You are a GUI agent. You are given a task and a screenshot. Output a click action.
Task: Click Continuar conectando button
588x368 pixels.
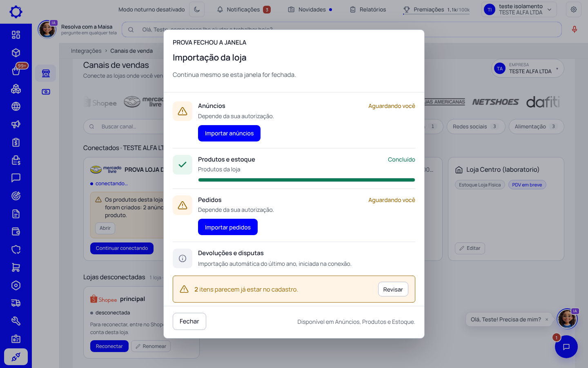click(122, 248)
